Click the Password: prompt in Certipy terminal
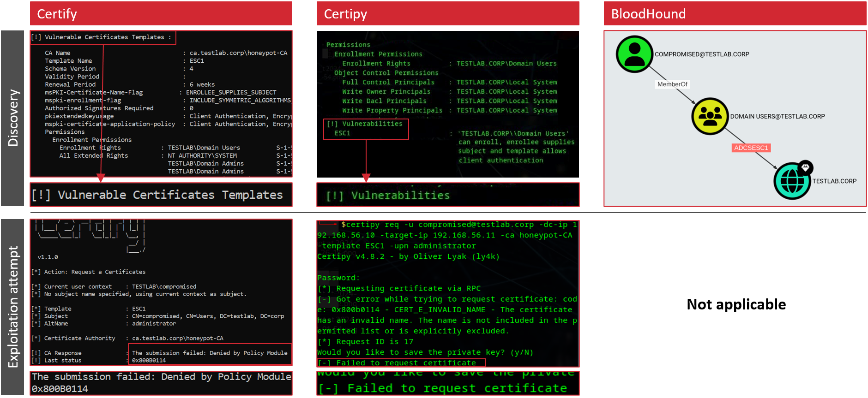 [338, 278]
